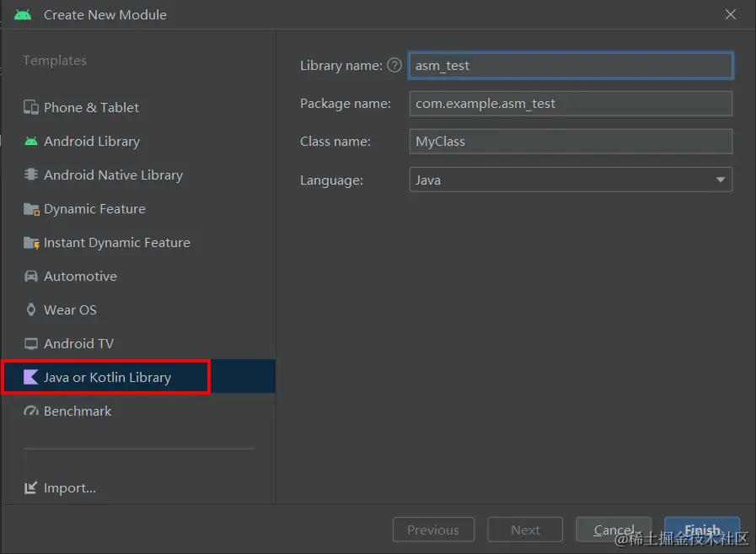
Task: Click the Next button
Action: tap(525, 530)
